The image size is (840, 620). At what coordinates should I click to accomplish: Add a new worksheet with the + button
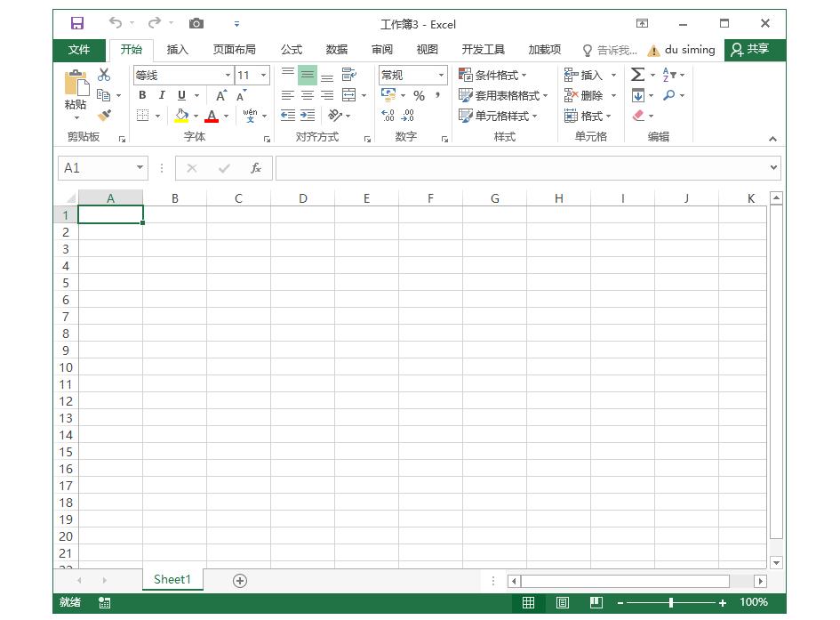tap(238, 580)
